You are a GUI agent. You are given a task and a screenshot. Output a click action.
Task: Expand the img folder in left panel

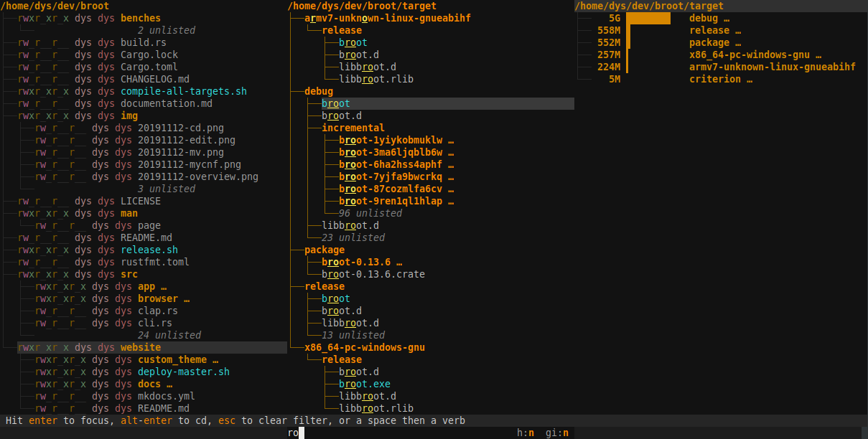(129, 115)
